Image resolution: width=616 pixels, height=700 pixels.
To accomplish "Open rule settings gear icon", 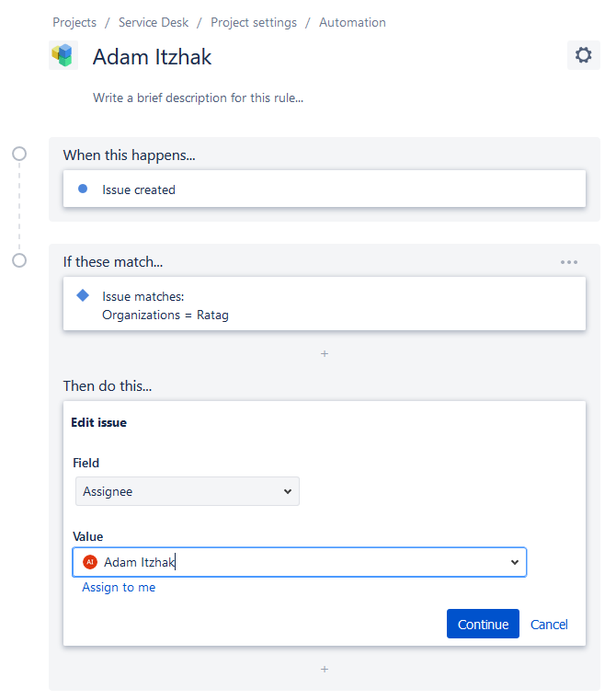I will coord(583,55).
